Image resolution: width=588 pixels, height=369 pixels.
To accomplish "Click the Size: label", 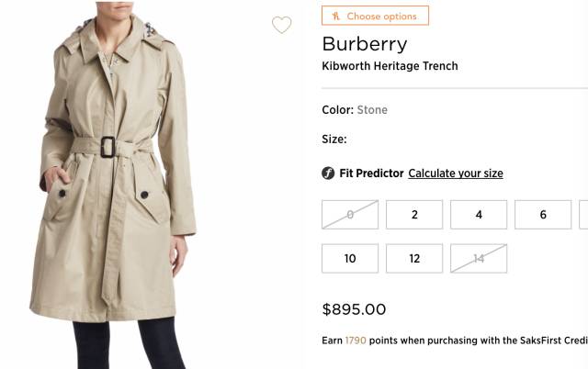I will coord(334,140).
